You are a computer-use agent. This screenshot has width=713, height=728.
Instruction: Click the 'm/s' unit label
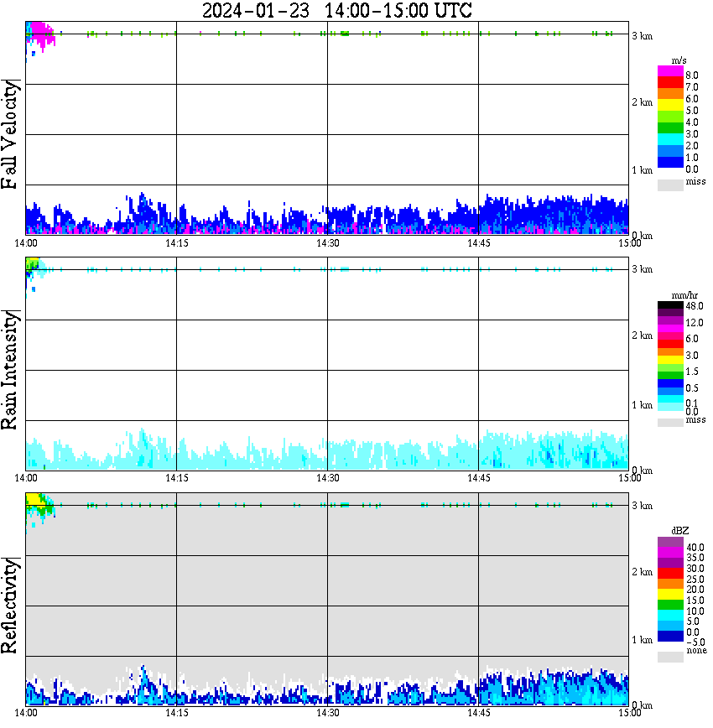[x=679, y=61]
